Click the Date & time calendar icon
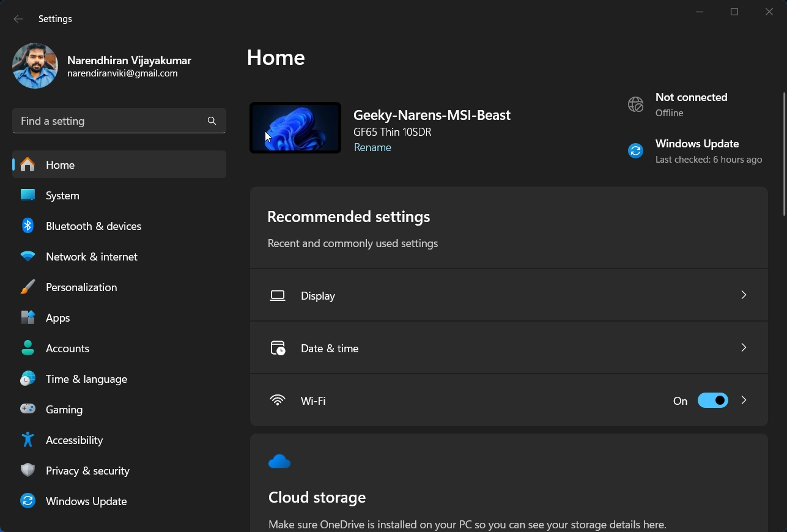Viewport: 787px width, 532px height. click(x=278, y=348)
